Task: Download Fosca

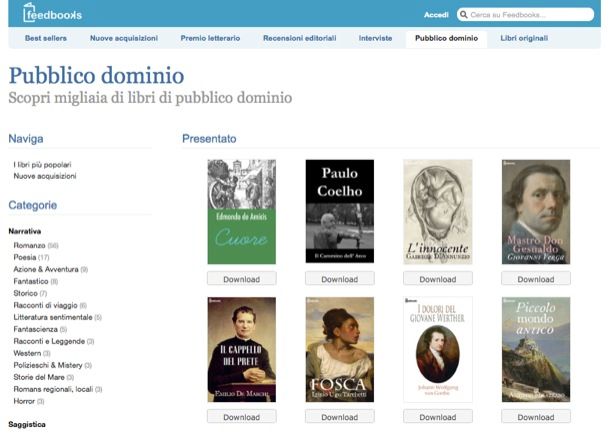Action: pyautogui.click(x=340, y=417)
